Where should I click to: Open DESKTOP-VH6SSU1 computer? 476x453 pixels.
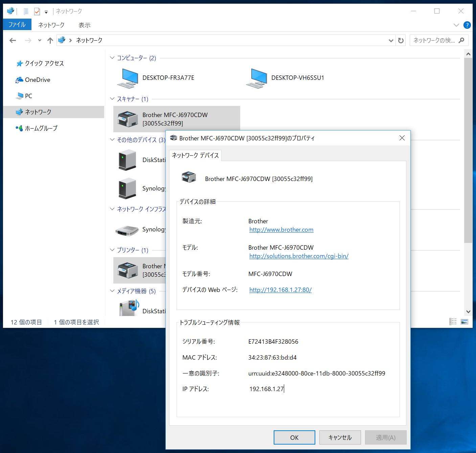tap(285, 78)
